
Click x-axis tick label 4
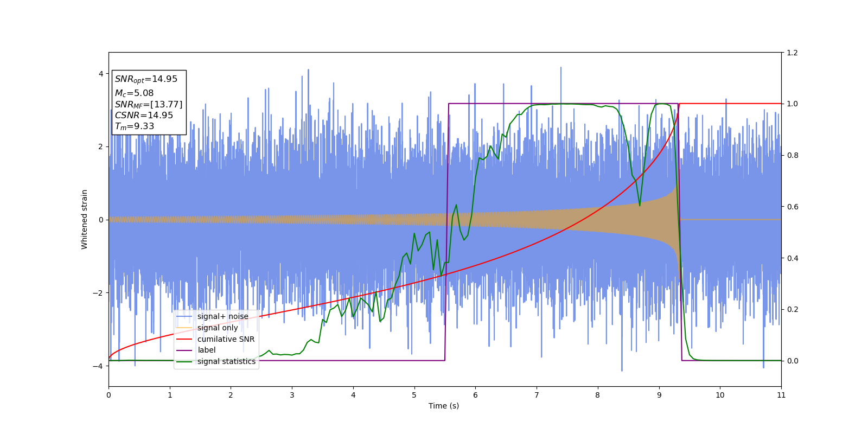(x=353, y=395)
